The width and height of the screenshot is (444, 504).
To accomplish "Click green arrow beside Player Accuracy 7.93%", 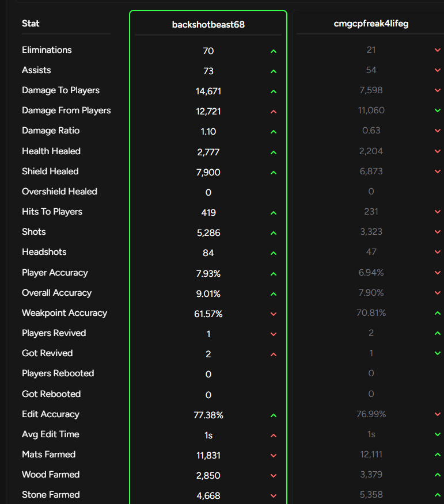I will click(x=274, y=274).
